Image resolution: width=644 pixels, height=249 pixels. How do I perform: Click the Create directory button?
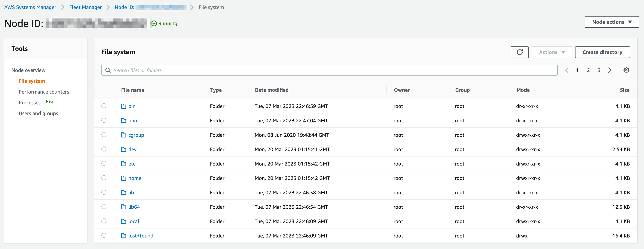(602, 52)
